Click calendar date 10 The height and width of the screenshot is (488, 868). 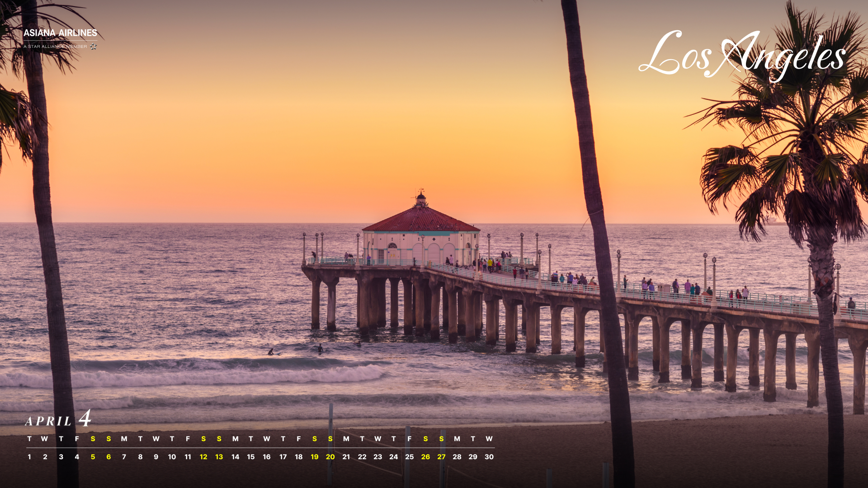pos(172,457)
